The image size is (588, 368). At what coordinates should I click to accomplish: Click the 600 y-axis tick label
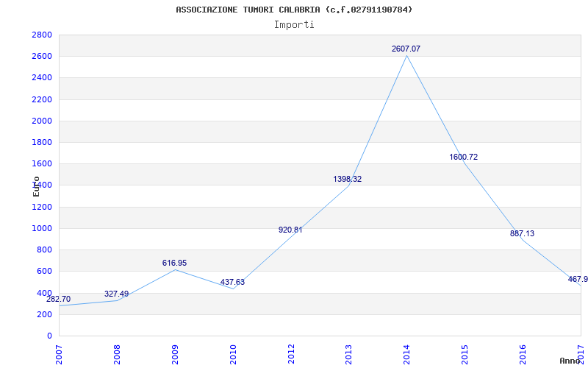coord(45,271)
